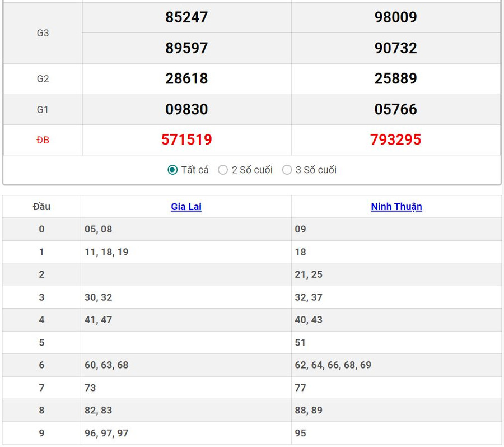This screenshot has height=447, width=504.
Task: Select the 'Tất cả' radio button
Action: pos(173,170)
